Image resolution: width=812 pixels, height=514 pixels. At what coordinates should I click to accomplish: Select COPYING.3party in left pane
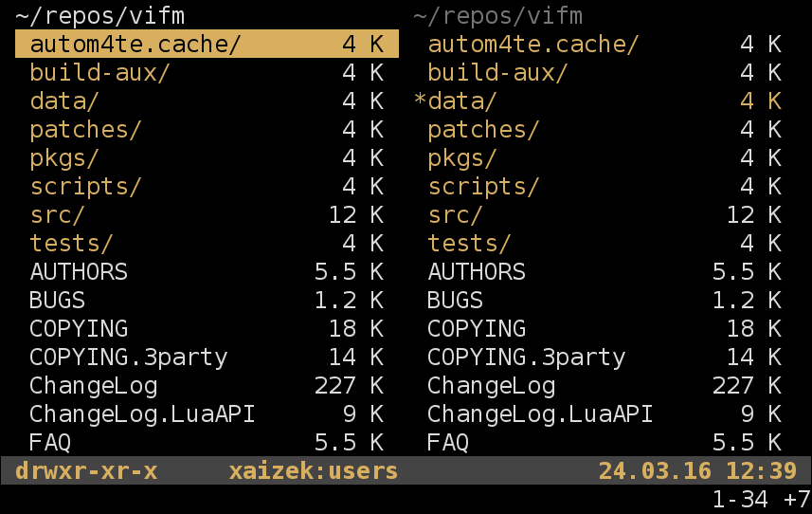point(207,357)
